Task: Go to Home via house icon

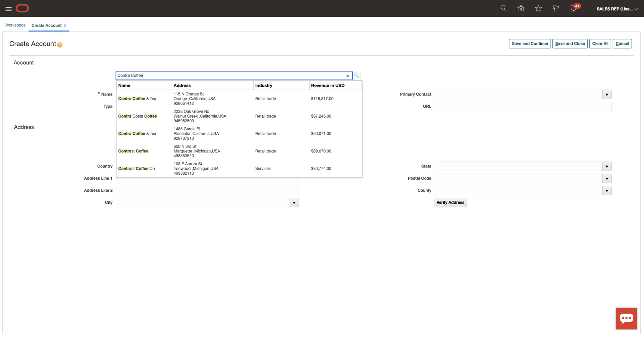Action: (521, 8)
